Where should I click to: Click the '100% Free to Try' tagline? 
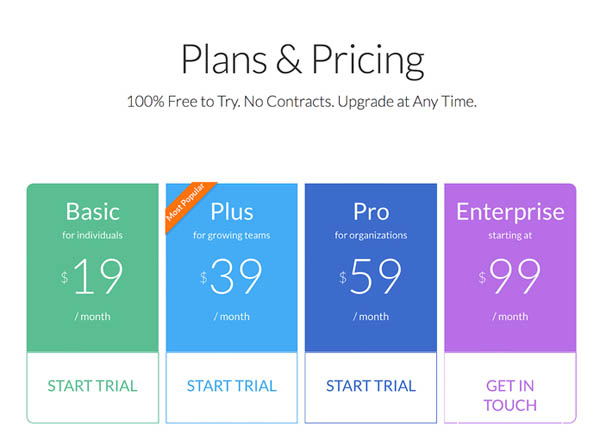[x=302, y=102]
